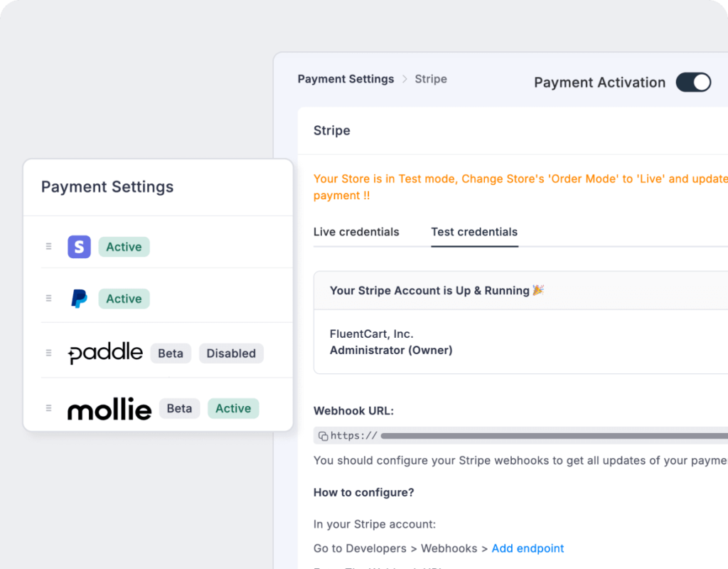The image size is (728, 569).
Task: Select the Stripe gateway icon
Action: (x=79, y=246)
